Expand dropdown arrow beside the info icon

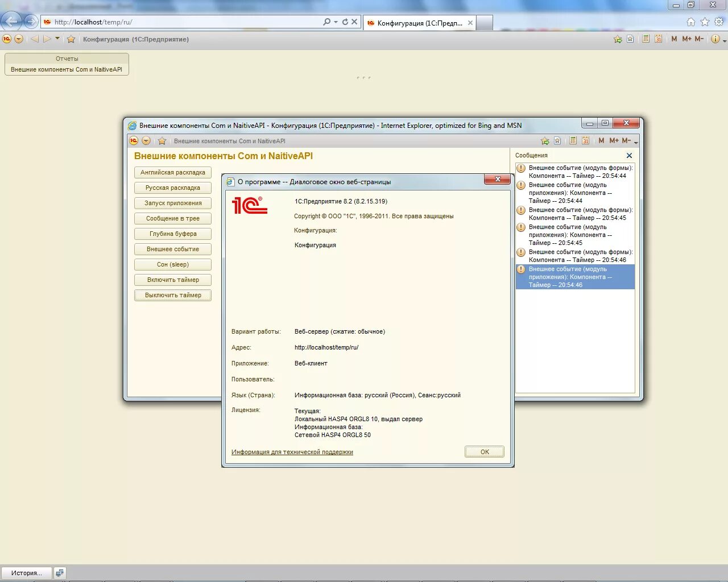pyautogui.click(x=724, y=40)
